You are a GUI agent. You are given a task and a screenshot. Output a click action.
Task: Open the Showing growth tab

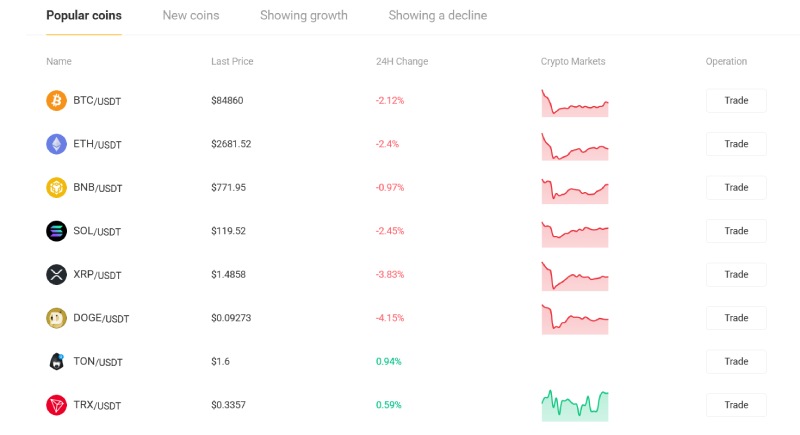tap(304, 15)
